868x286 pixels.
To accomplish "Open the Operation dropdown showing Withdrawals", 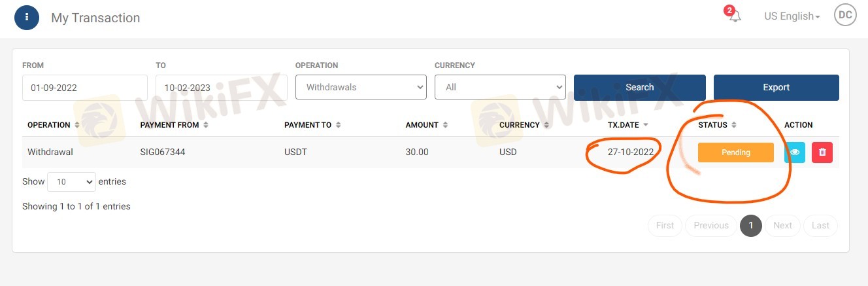I will (x=361, y=87).
